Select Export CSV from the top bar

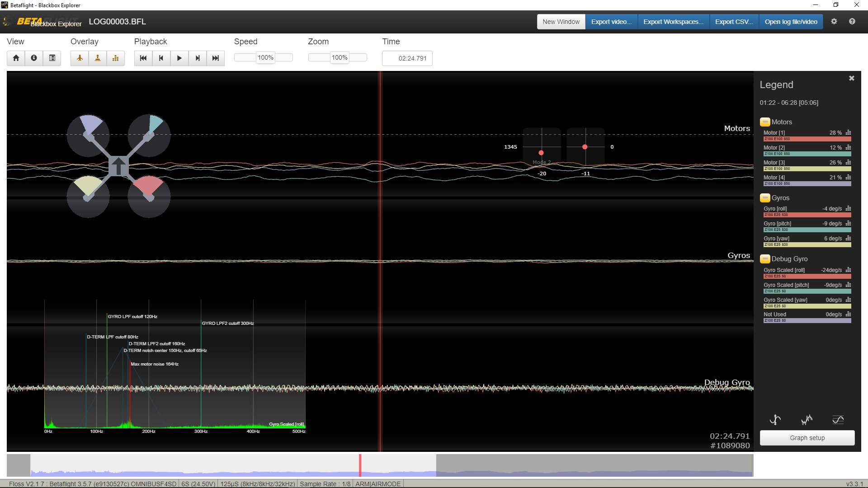coord(733,21)
